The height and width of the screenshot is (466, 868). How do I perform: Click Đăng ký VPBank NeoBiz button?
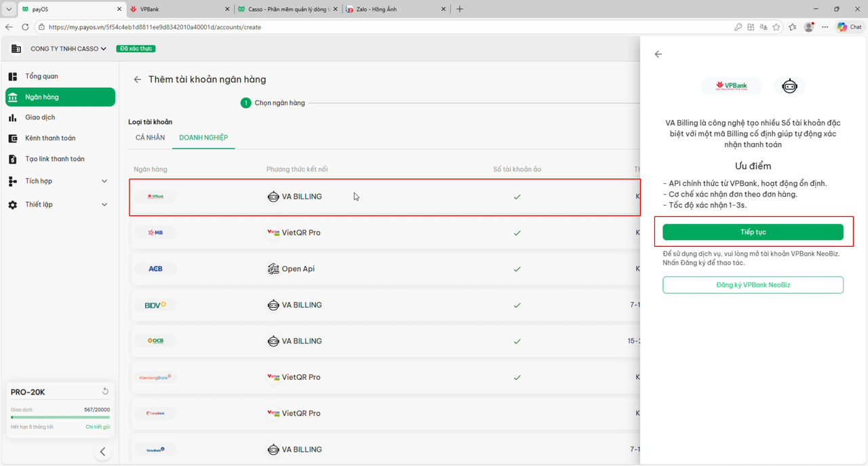pos(753,285)
